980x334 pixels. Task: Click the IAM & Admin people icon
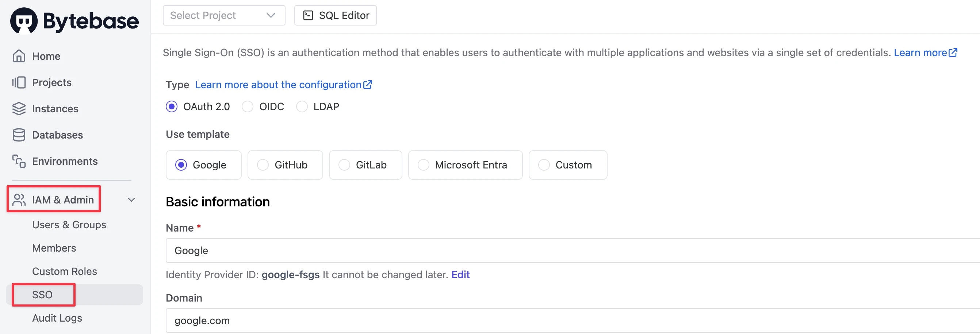point(19,199)
